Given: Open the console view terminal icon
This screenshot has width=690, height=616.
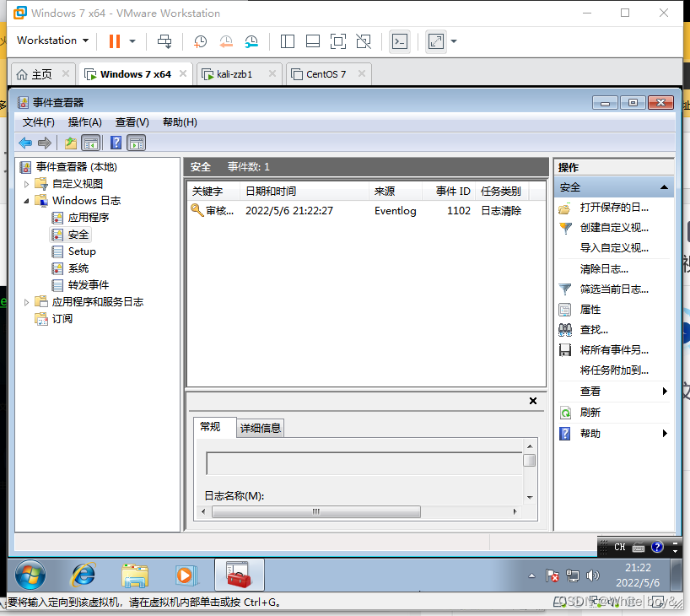Looking at the screenshot, I should pos(400,41).
